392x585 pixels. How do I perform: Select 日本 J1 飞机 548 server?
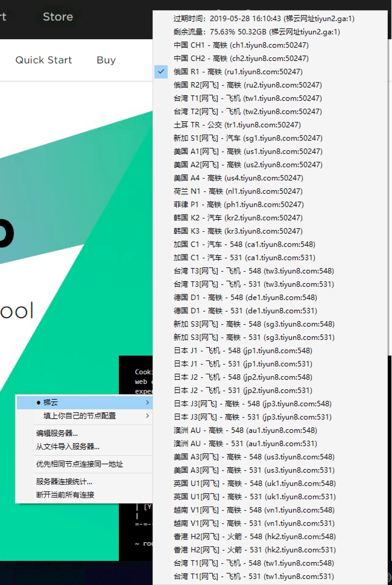click(x=243, y=351)
